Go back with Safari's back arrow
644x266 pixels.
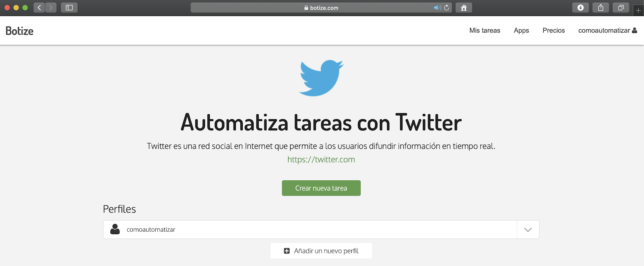39,8
